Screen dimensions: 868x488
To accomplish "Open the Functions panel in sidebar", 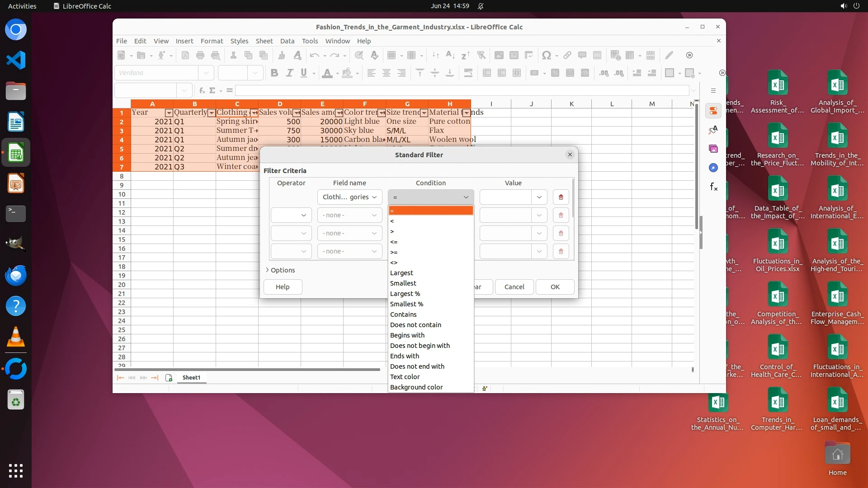I will [x=713, y=187].
